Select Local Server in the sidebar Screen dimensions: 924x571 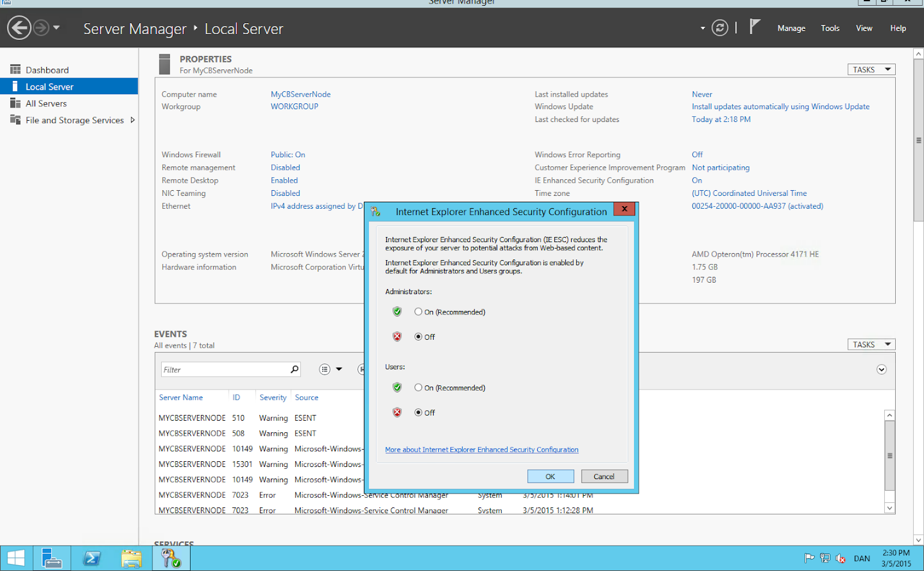click(x=69, y=87)
